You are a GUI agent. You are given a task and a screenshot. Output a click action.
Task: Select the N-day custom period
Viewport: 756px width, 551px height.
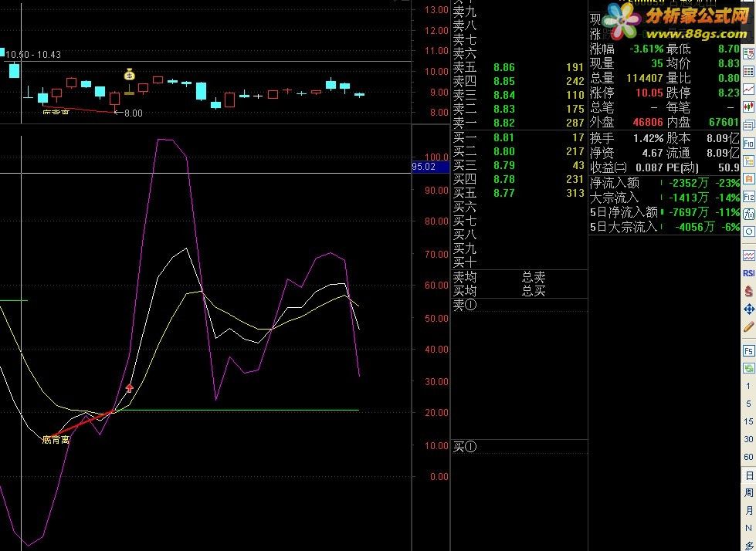(749, 529)
